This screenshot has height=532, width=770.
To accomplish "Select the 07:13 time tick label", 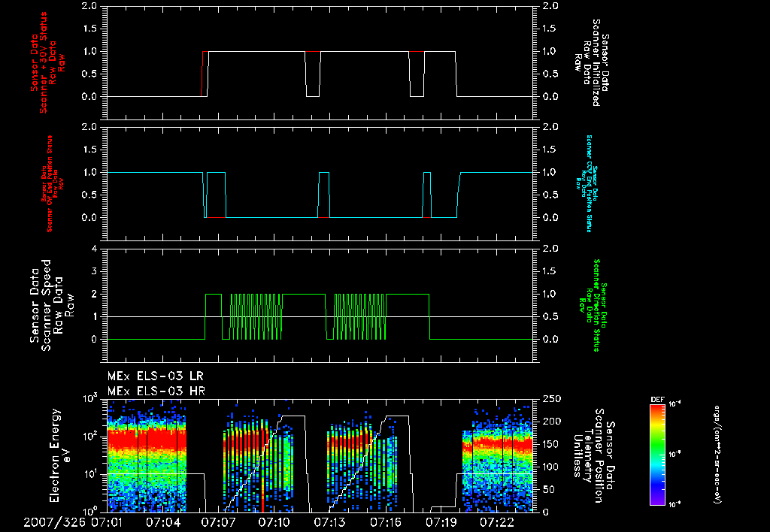I will pos(330,521).
